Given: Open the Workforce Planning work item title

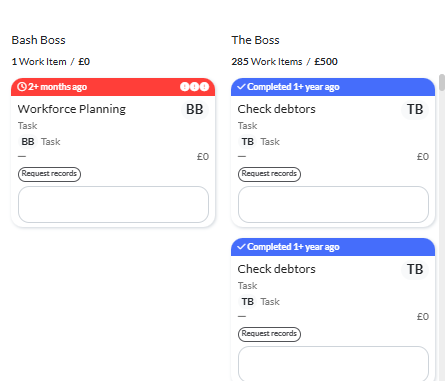Looking at the screenshot, I should [x=72, y=109].
